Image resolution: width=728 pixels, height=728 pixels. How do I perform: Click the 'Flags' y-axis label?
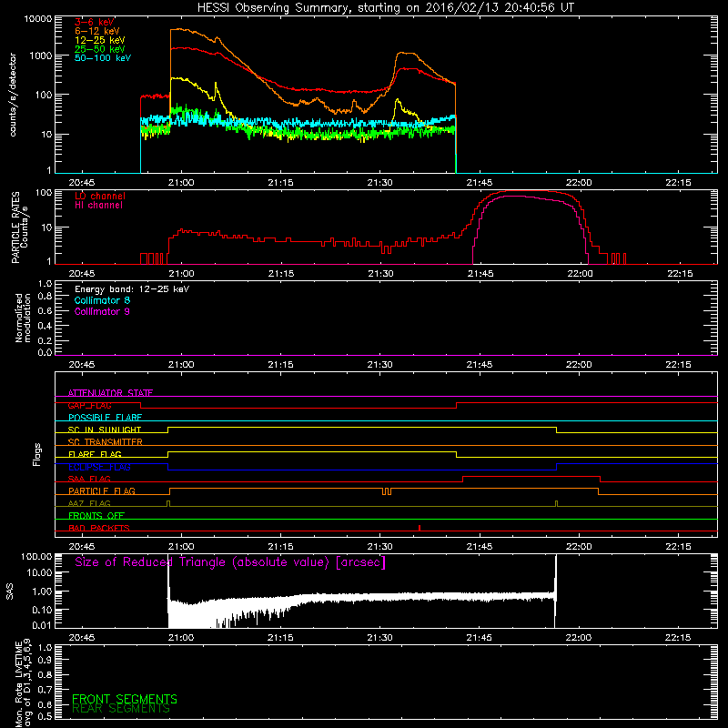tap(37, 454)
